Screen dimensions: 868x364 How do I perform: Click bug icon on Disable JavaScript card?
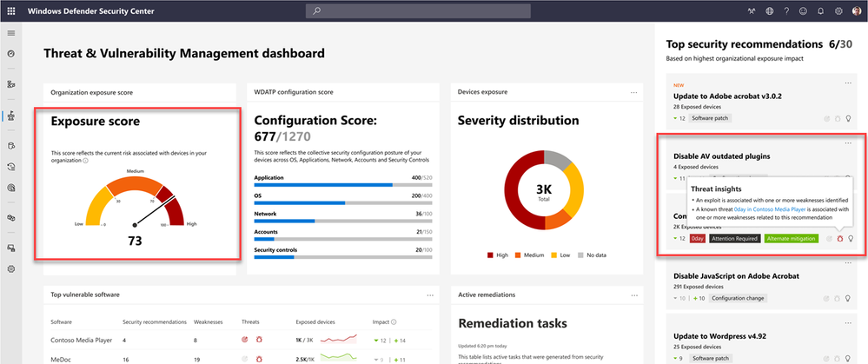pyautogui.click(x=838, y=298)
